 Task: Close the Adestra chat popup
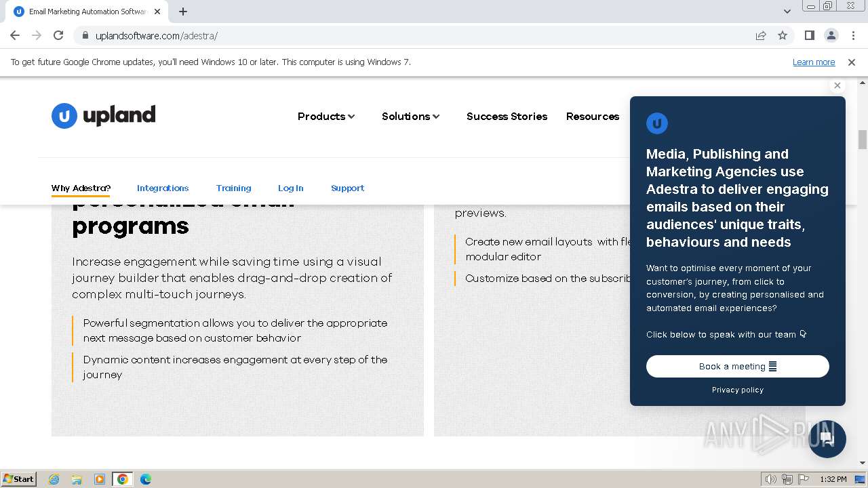[837, 85]
